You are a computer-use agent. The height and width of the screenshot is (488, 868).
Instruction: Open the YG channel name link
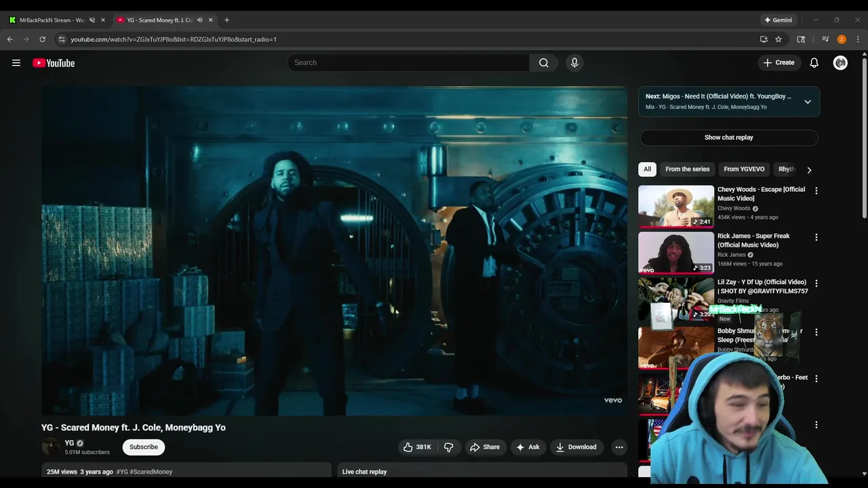click(69, 443)
